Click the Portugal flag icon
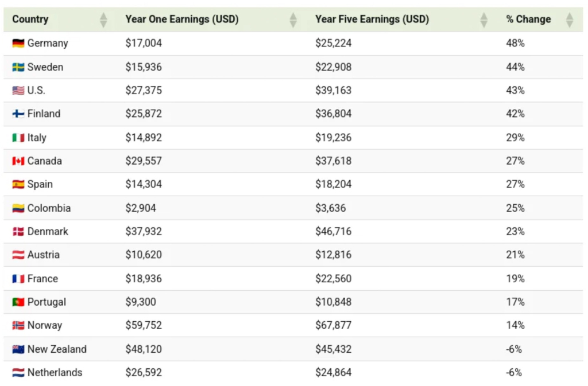The width and height of the screenshot is (588, 386). (x=18, y=302)
